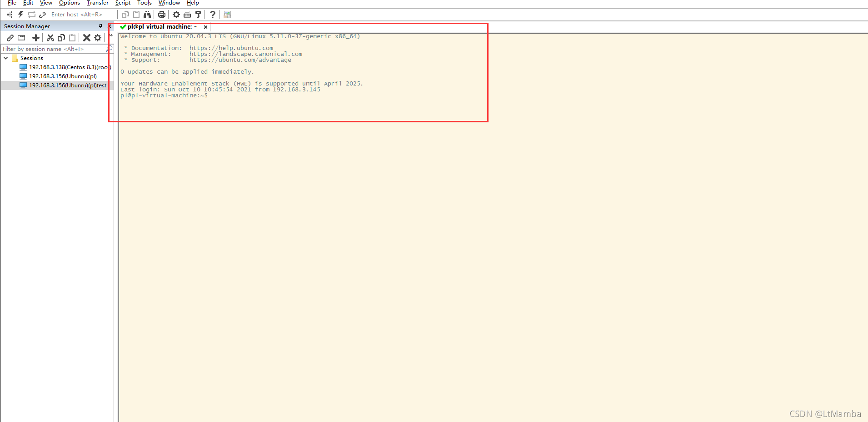Click the Cut scissors icon in Session Manager
This screenshot has height=422, width=868.
pyautogui.click(x=50, y=38)
